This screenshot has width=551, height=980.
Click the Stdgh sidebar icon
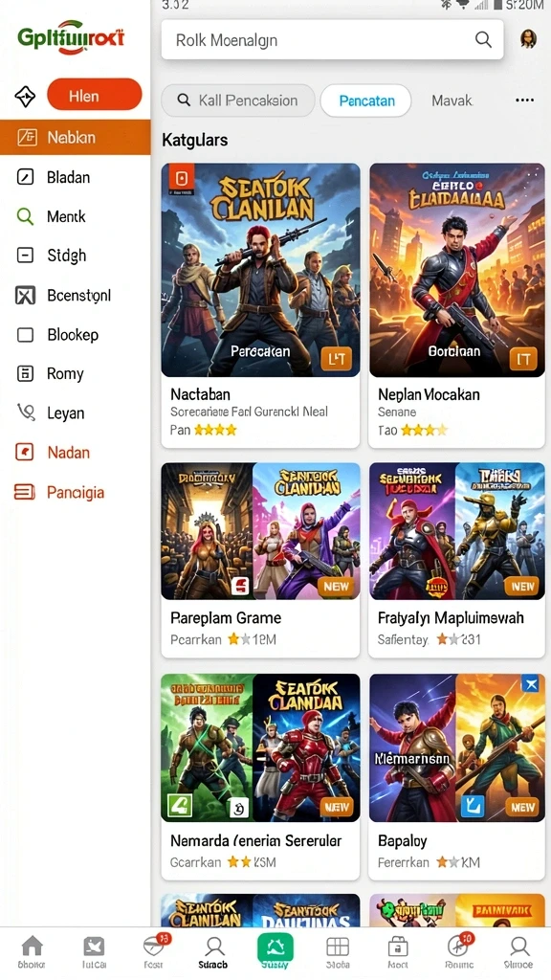[25, 255]
